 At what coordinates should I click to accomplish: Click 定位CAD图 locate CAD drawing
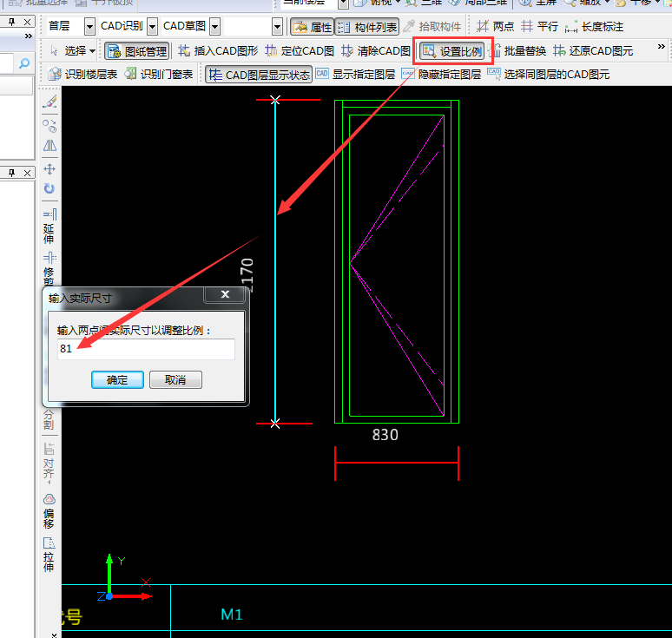point(300,51)
